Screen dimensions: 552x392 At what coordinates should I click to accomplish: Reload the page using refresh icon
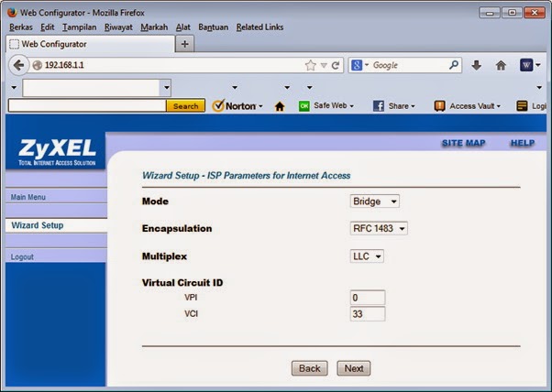336,65
